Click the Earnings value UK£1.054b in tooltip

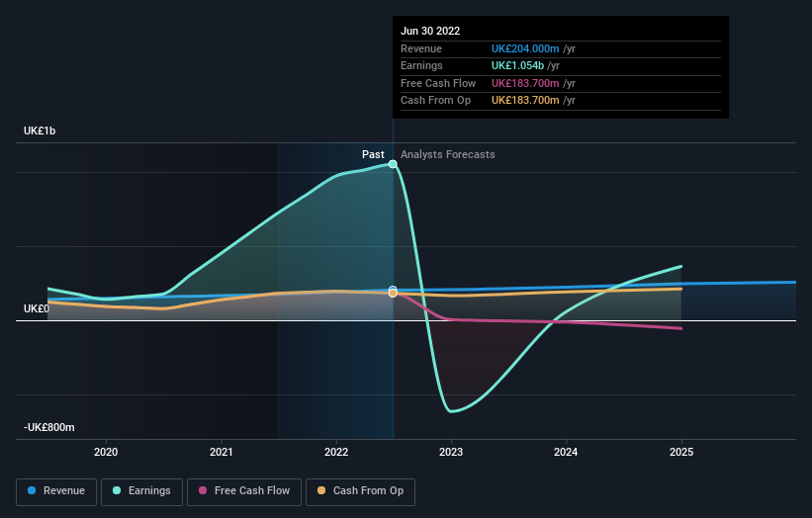click(x=517, y=65)
